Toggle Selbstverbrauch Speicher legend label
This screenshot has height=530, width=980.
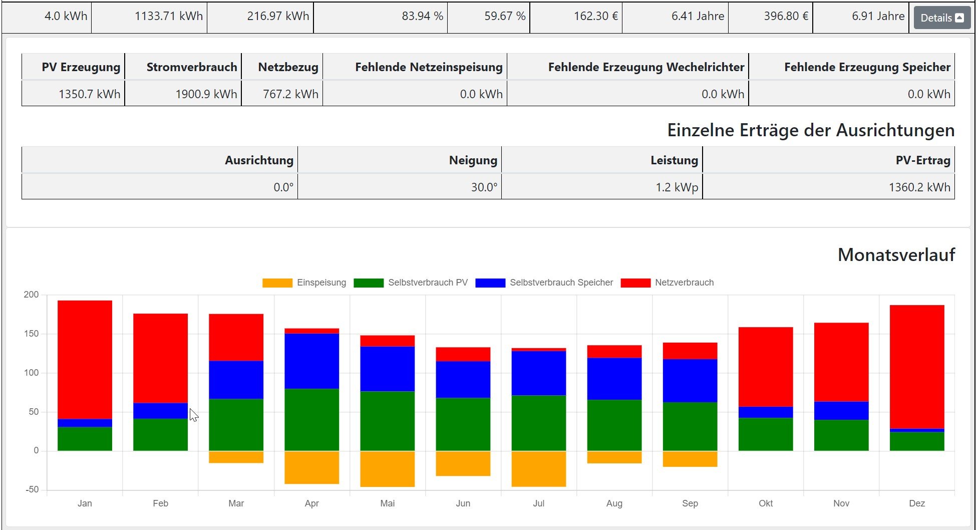pyautogui.click(x=561, y=283)
